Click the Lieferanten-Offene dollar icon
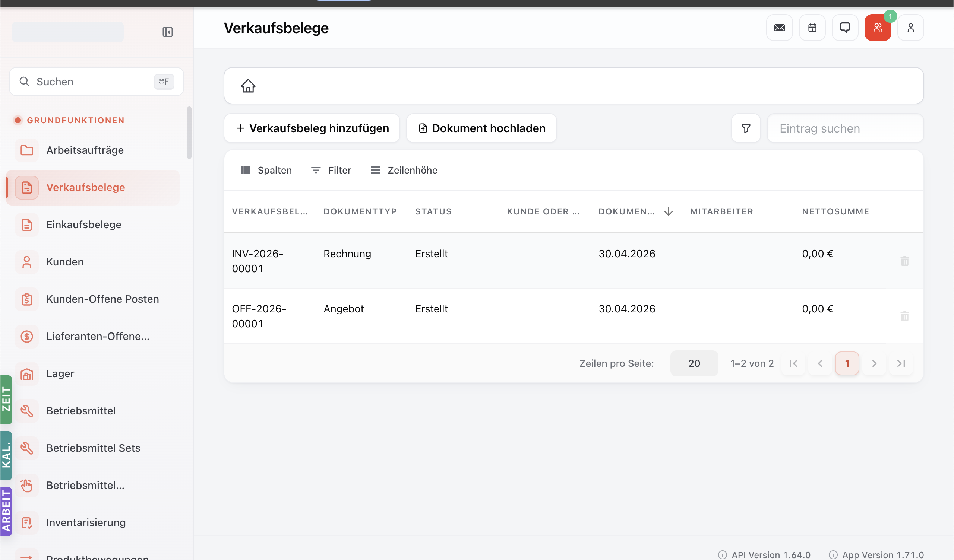This screenshot has width=954, height=560. (x=26, y=336)
